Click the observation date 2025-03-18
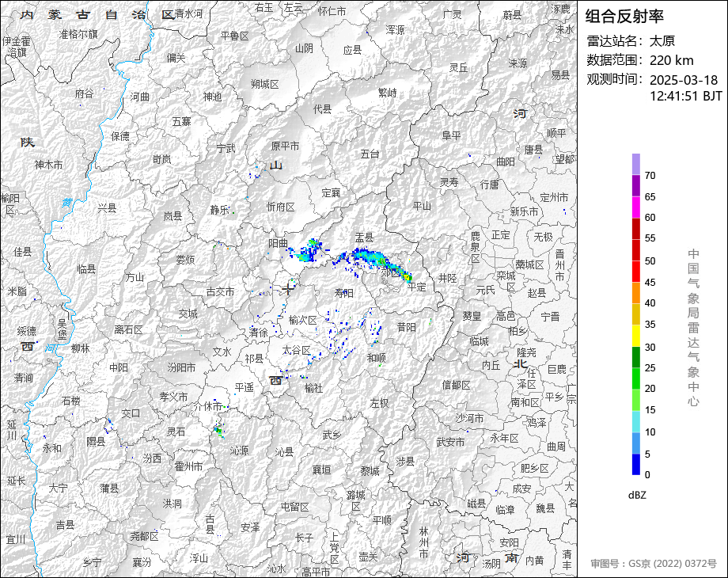Screen dimensions: 728x578 (683, 80)
